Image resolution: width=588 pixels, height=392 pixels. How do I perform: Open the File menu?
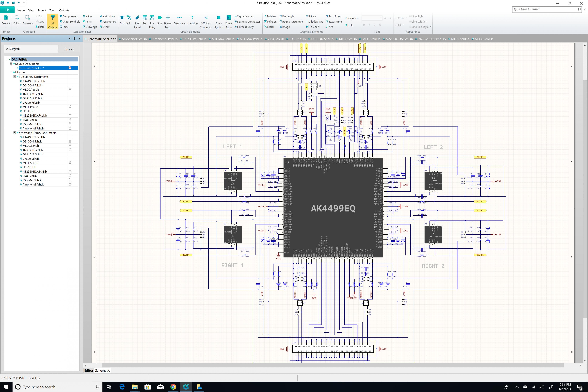click(x=7, y=10)
